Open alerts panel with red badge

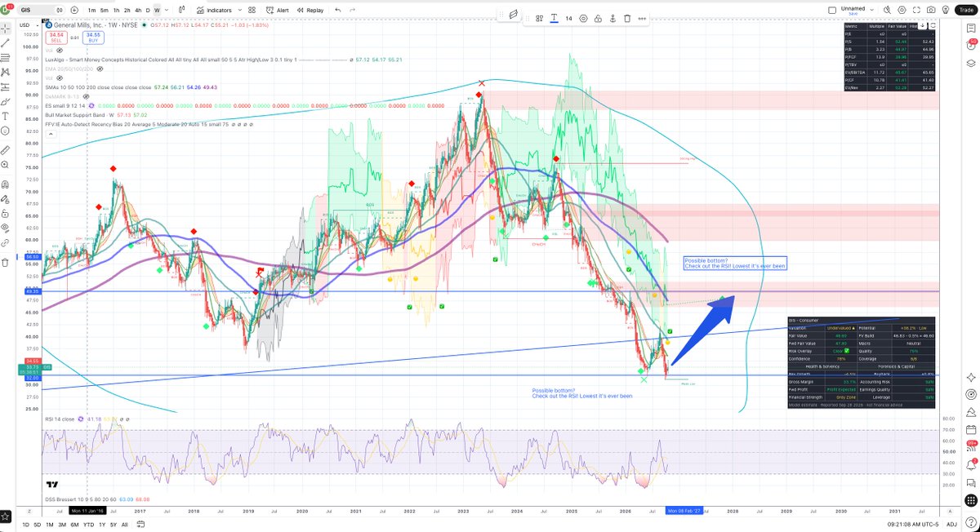pyautogui.click(x=971, y=43)
